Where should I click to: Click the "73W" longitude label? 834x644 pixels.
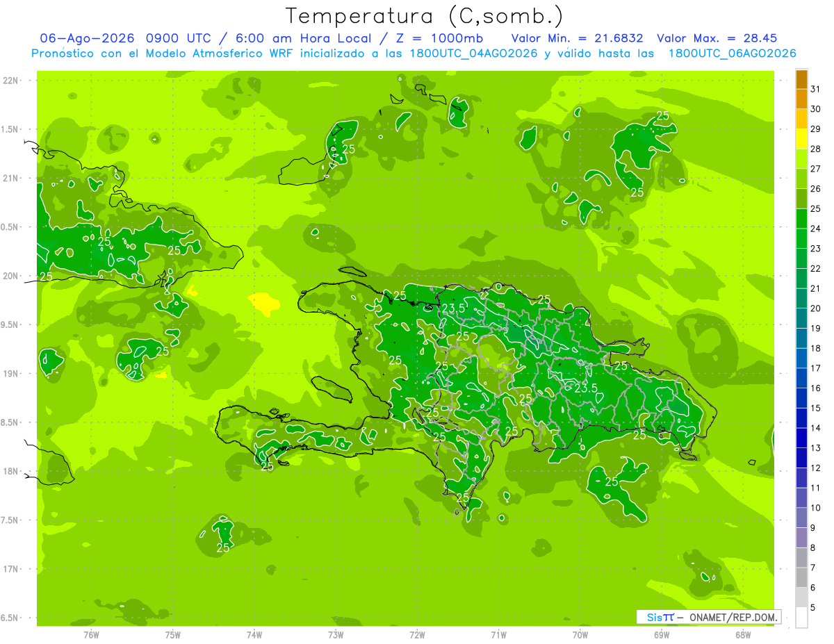[x=336, y=634]
